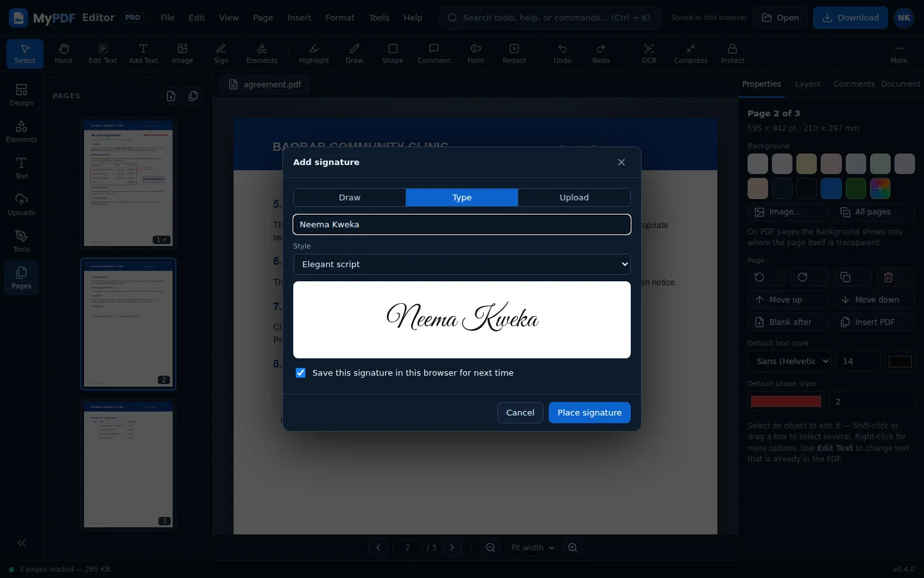This screenshot has width=924, height=578.
Task: Choose the Edit Text tool
Action: point(103,53)
